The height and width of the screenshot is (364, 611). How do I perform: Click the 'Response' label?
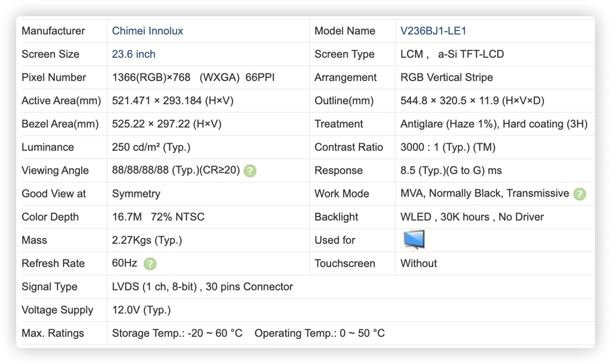point(338,170)
